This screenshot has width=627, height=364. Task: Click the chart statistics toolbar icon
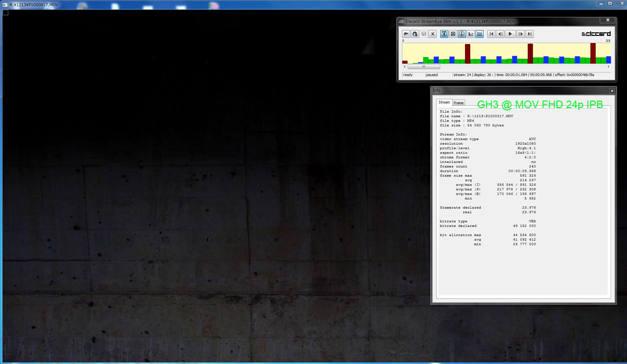click(471, 34)
